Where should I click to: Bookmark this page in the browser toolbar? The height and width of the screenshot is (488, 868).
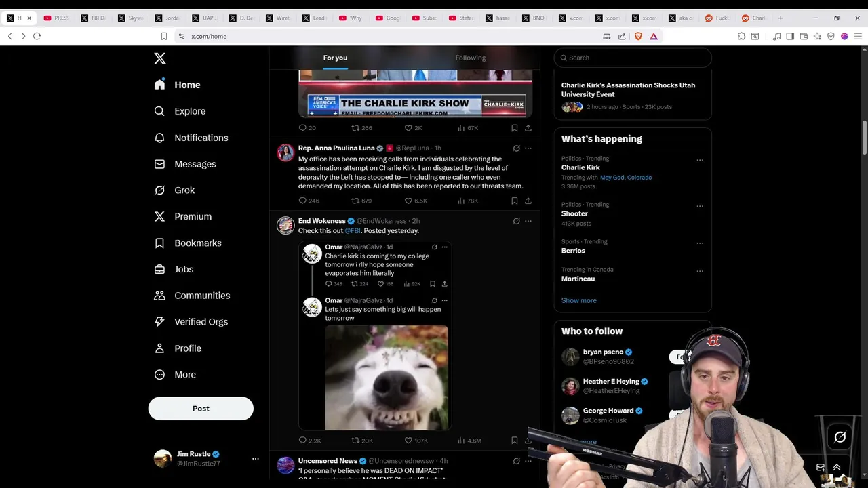(163, 36)
